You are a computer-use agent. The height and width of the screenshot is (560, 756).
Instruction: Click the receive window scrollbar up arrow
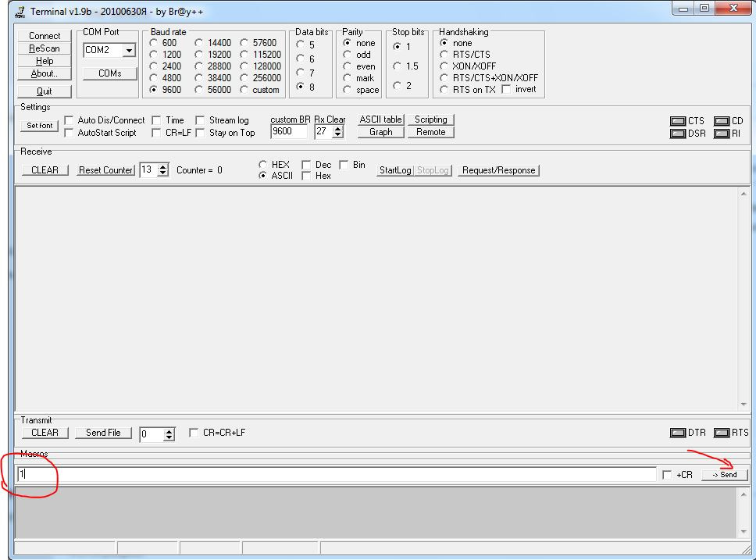pos(744,194)
